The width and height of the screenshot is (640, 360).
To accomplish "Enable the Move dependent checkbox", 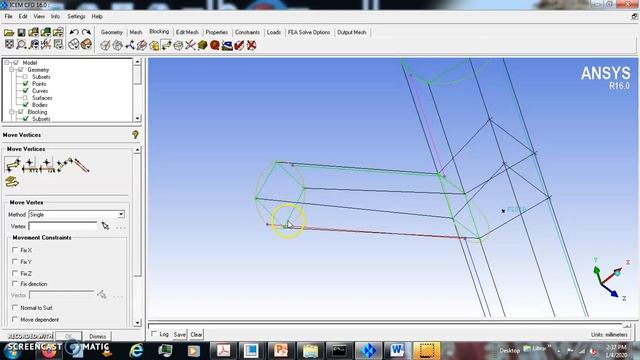I will (15, 319).
